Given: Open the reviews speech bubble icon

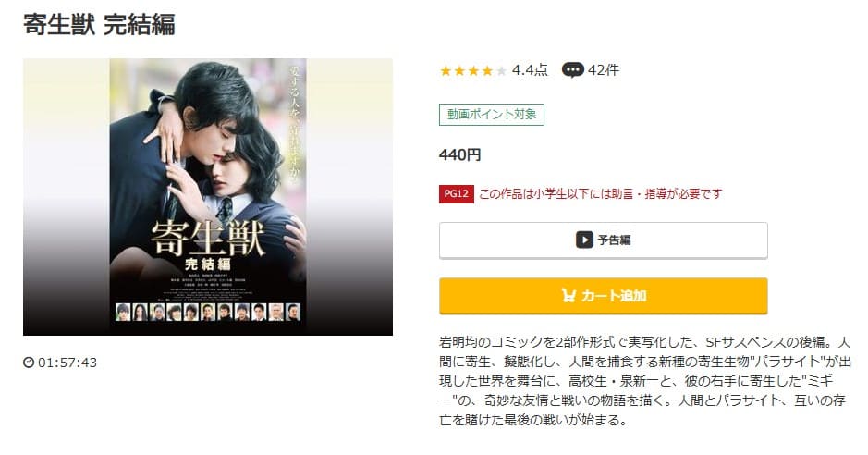Looking at the screenshot, I should (x=572, y=69).
